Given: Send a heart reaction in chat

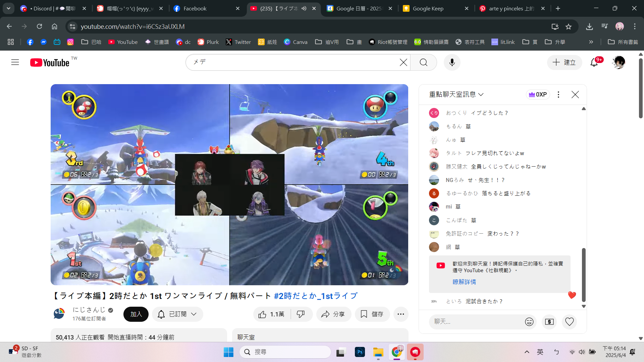Looking at the screenshot, I should 570,322.
